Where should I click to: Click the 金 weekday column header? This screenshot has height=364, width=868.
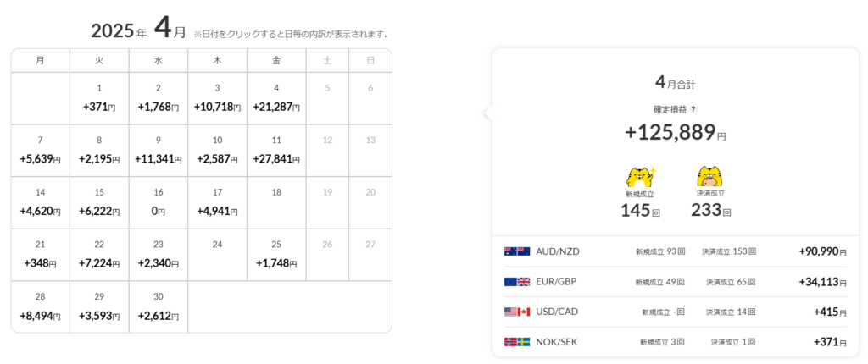point(276,60)
